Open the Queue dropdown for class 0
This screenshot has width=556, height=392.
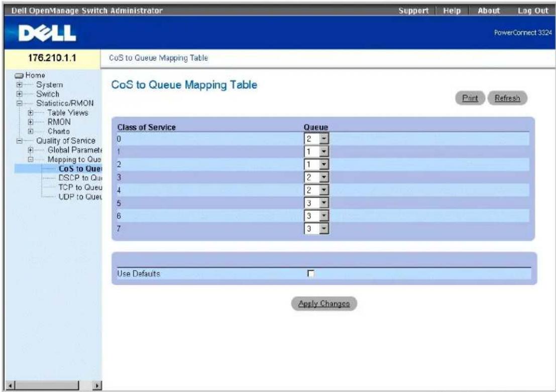coord(316,139)
